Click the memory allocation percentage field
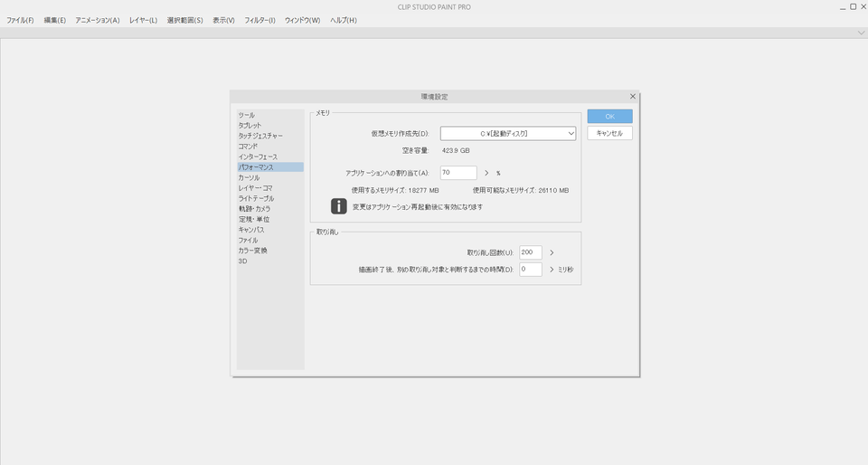The image size is (868, 465). click(458, 173)
